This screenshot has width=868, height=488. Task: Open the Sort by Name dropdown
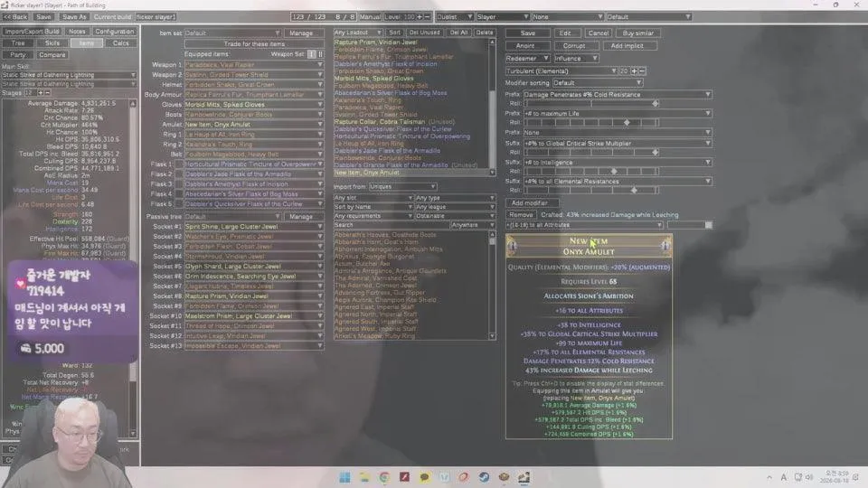(x=373, y=207)
